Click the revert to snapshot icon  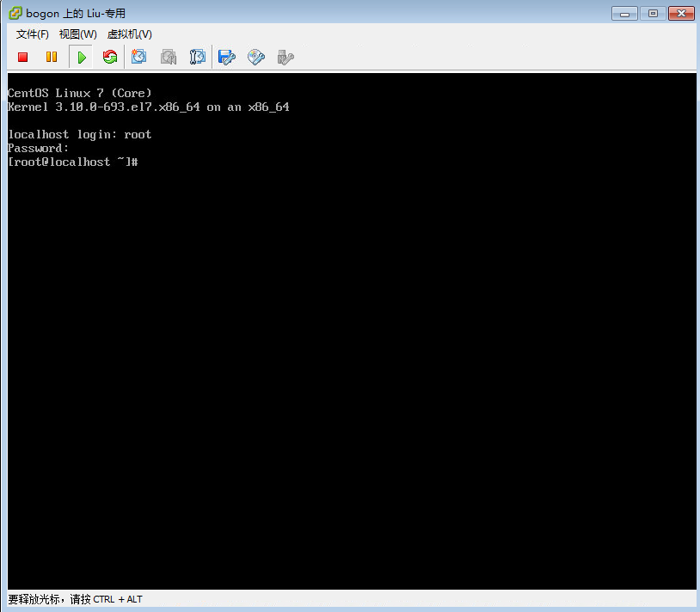tap(169, 57)
